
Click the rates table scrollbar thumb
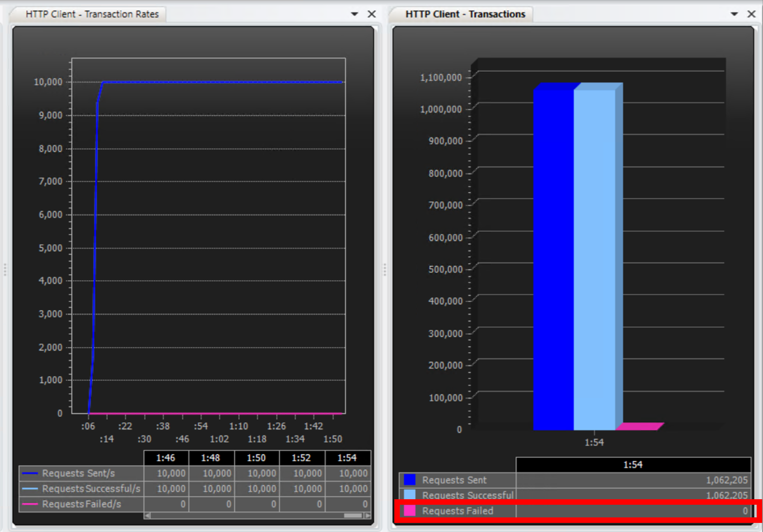coord(353,515)
